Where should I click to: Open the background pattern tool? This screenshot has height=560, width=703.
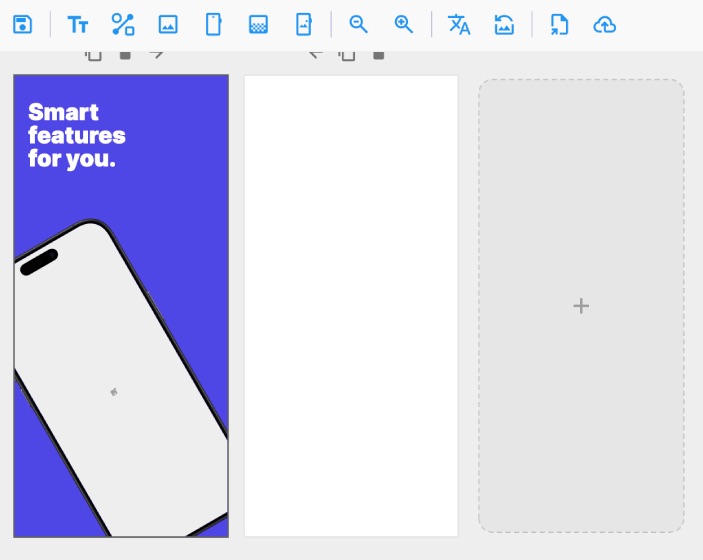click(258, 24)
